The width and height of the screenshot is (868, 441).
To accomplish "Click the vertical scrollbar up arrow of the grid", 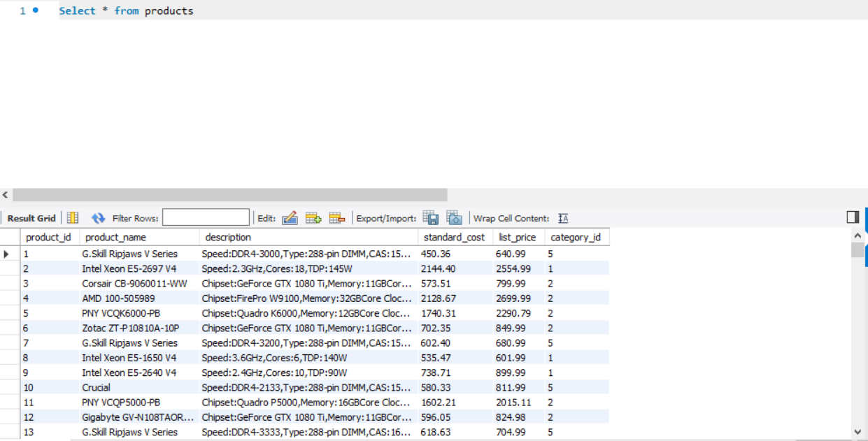I will point(858,236).
